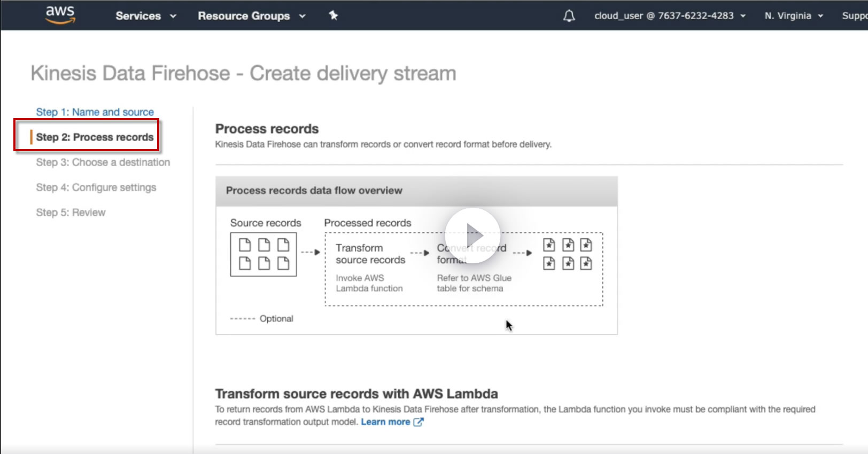Expand the N. Virginia region selector
The height and width of the screenshot is (454, 868).
794,16
